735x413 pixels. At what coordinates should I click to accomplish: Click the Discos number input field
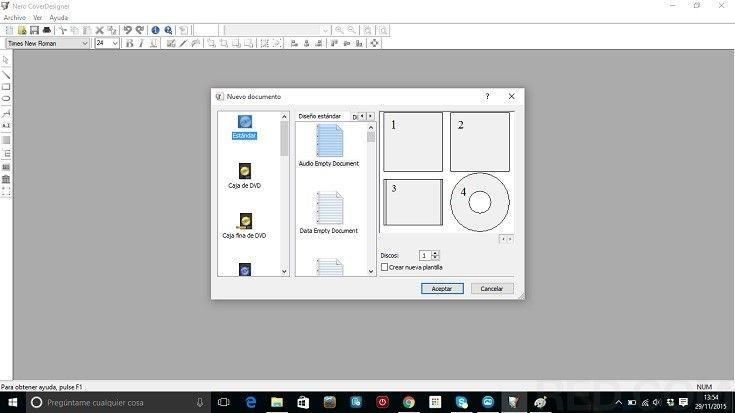click(x=425, y=256)
